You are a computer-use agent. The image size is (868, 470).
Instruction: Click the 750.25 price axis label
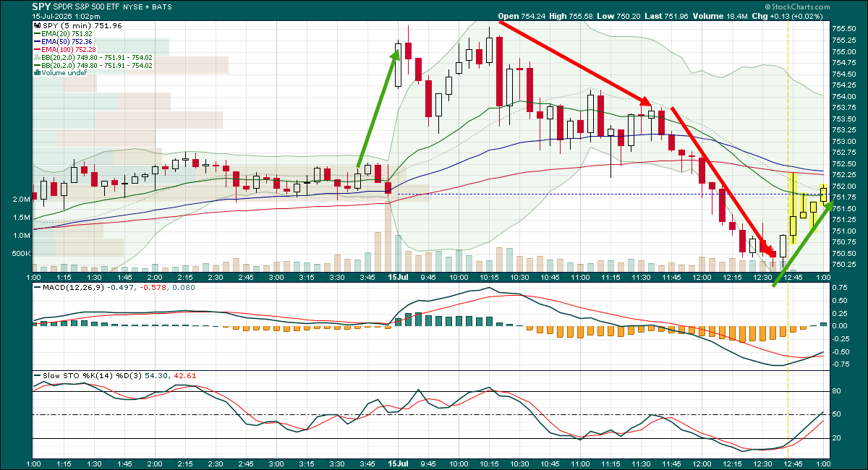point(843,265)
